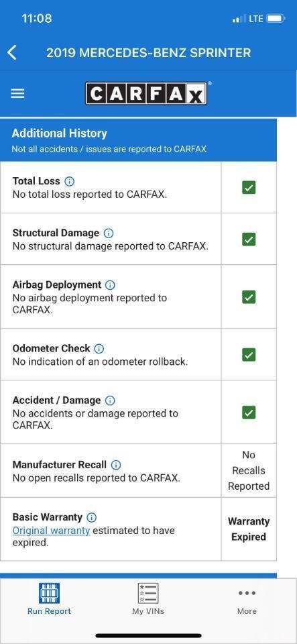Show Basic Warranty info
Viewport: 297px width, 644px height.
tap(92, 517)
